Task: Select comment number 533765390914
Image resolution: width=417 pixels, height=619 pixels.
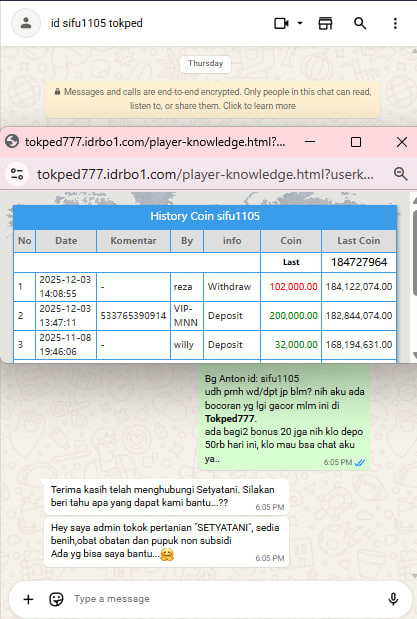Action: point(133,315)
